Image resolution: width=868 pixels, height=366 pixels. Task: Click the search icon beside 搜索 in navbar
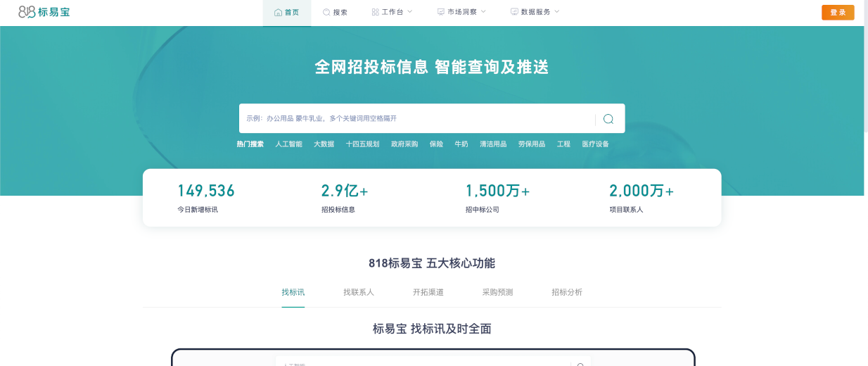click(326, 12)
